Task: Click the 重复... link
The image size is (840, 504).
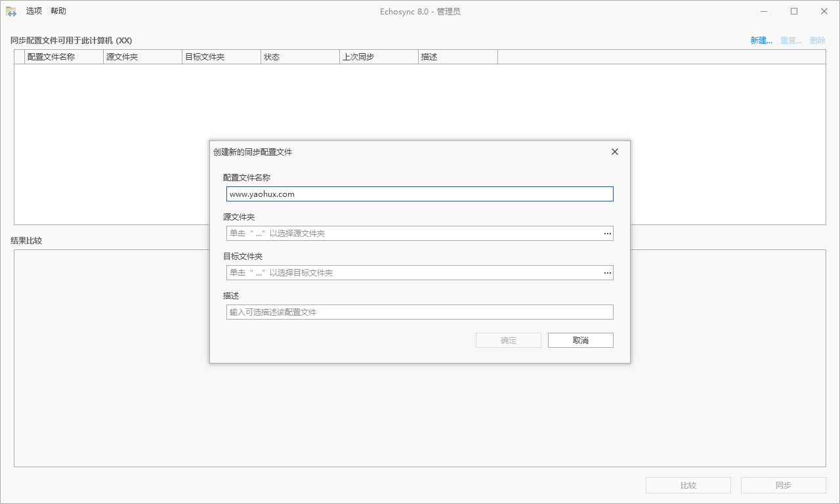Action: click(791, 40)
